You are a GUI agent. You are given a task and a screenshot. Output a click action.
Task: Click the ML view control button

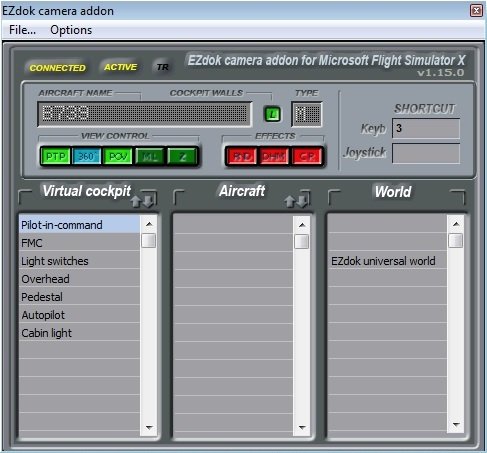150,156
